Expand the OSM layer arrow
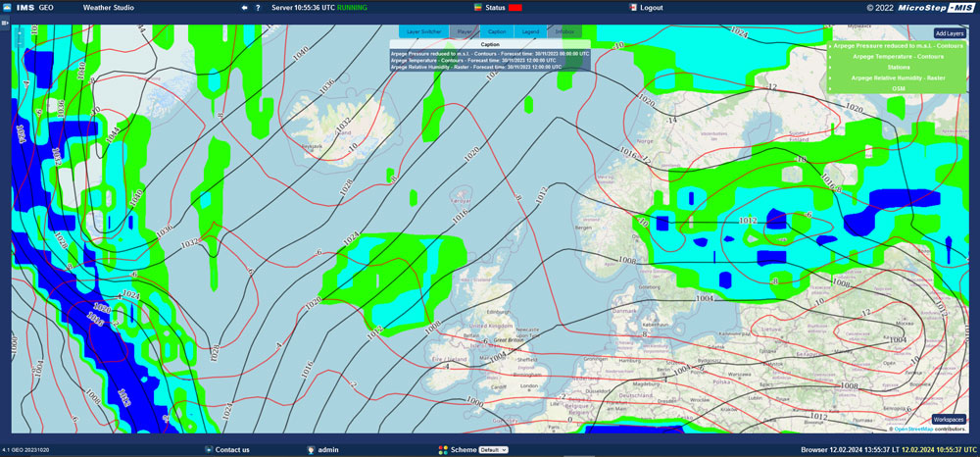This screenshot has height=457, width=980. coord(831,89)
